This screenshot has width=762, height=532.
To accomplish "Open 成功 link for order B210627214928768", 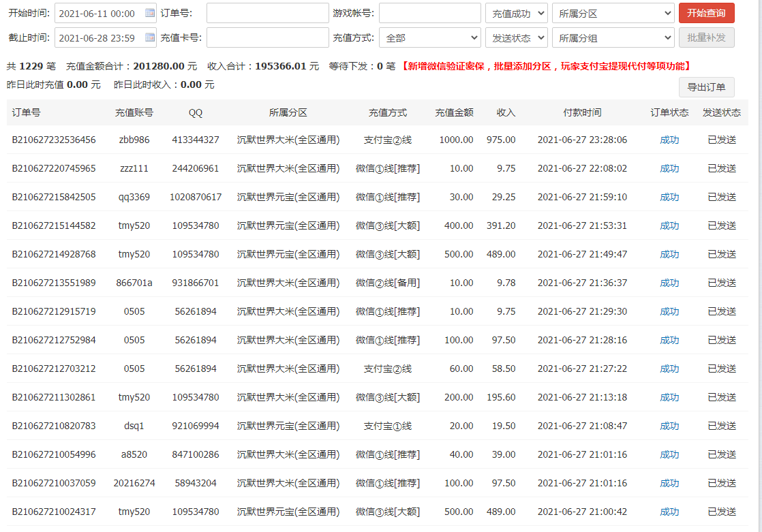I will (x=669, y=254).
